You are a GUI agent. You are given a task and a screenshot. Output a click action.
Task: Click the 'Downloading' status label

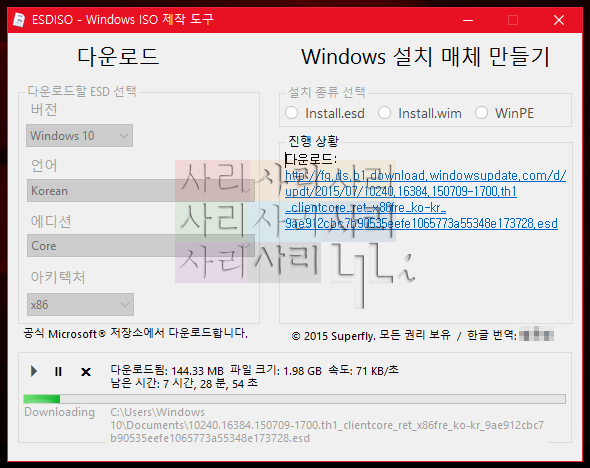pyautogui.click(x=59, y=412)
